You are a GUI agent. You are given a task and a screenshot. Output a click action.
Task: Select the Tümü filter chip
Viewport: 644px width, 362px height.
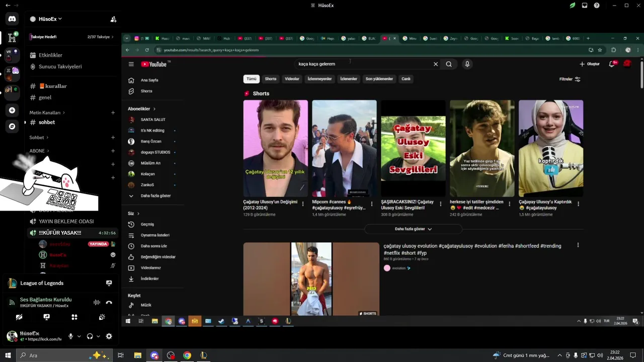tap(251, 79)
